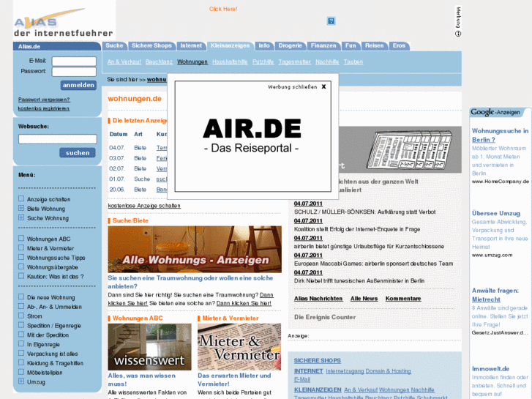Switch to the Finanzen tab
Screen dimensions: 532x399
click(323, 46)
